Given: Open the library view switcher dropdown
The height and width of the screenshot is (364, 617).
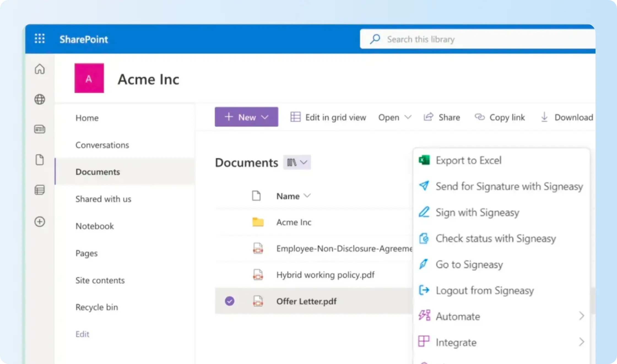Looking at the screenshot, I should (x=297, y=162).
